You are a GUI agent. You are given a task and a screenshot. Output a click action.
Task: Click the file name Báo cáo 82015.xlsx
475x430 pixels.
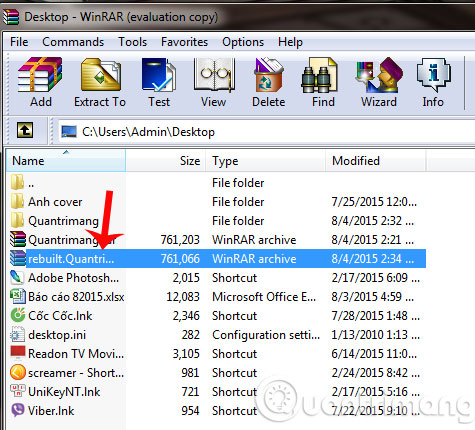point(76,297)
